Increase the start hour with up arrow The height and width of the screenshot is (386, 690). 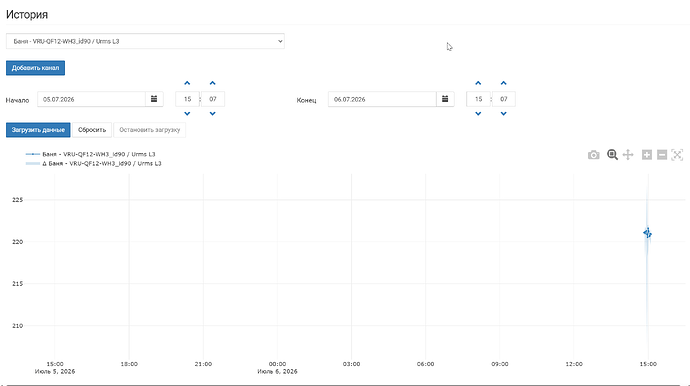click(x=187, y=83)
